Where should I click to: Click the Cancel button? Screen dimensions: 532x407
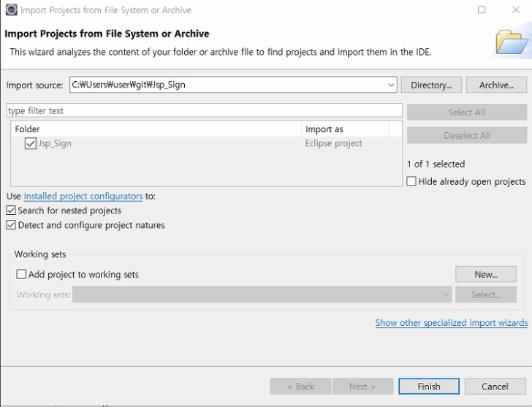(495, 387)
